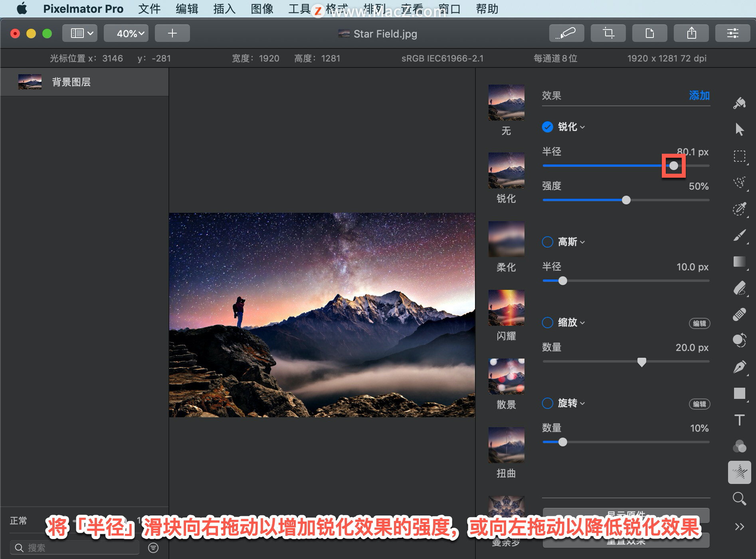Select the Pen tool

pos(739,367)
